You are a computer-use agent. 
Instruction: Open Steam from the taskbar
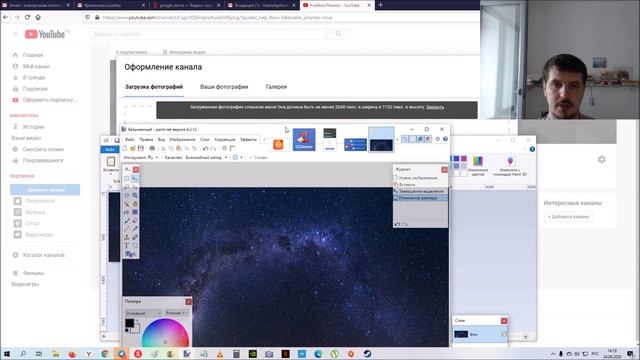coord(367,354)
